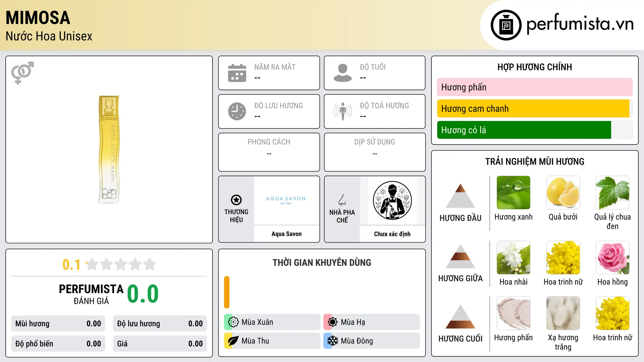Image resolution: width=644 pixels, height=362 pixels.
Task: Click the rating stars row
Action: tap(121, 264)
